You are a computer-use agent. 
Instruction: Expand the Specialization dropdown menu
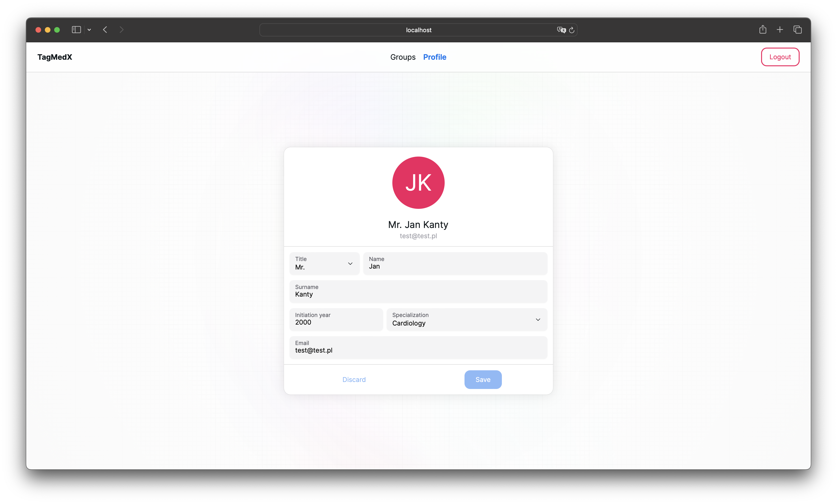(537, 319)
